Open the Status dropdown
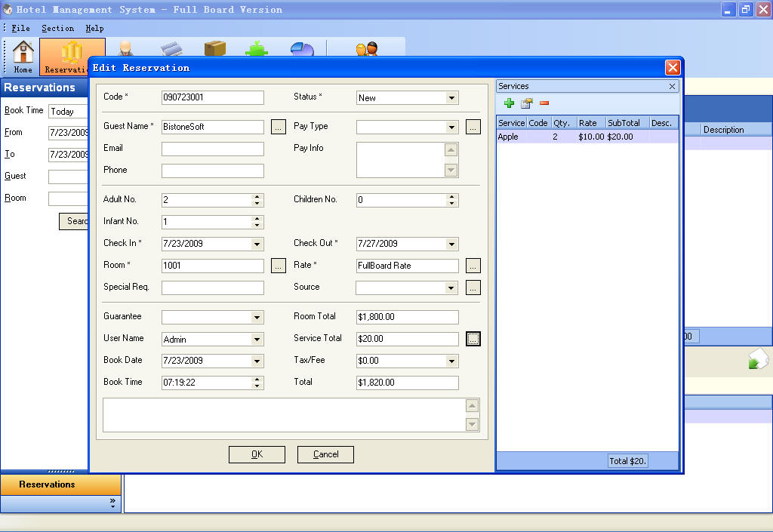The width and height of the screenshot is (773, 532). (x=451, y=98)
